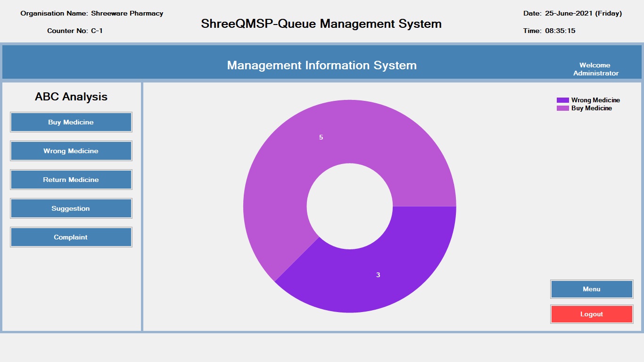Open the Complaint analysis

tap(71, 237)
